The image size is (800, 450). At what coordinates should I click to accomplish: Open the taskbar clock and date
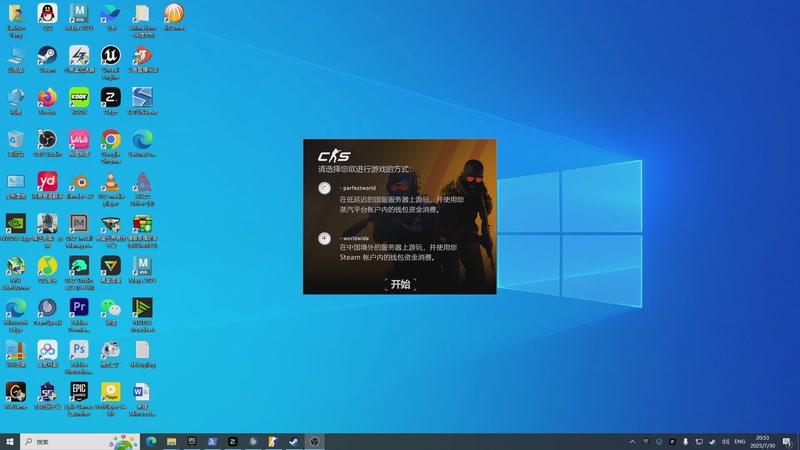pos(763,442)
